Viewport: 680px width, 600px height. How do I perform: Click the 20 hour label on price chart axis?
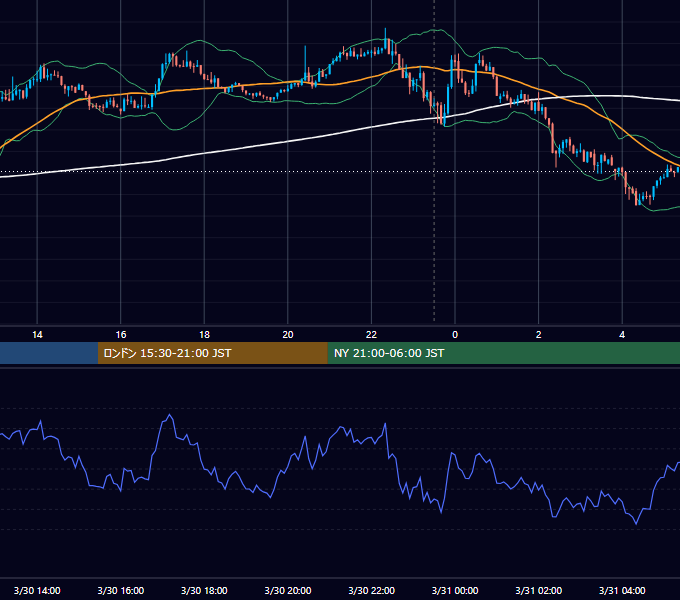[x=288, y=335]
